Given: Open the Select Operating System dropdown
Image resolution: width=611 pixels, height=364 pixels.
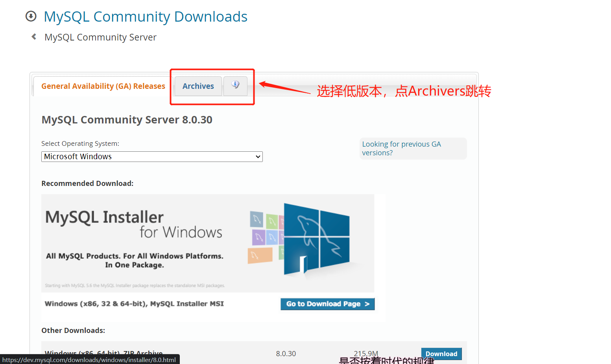Looking at the screenshot, I should 152,156.
